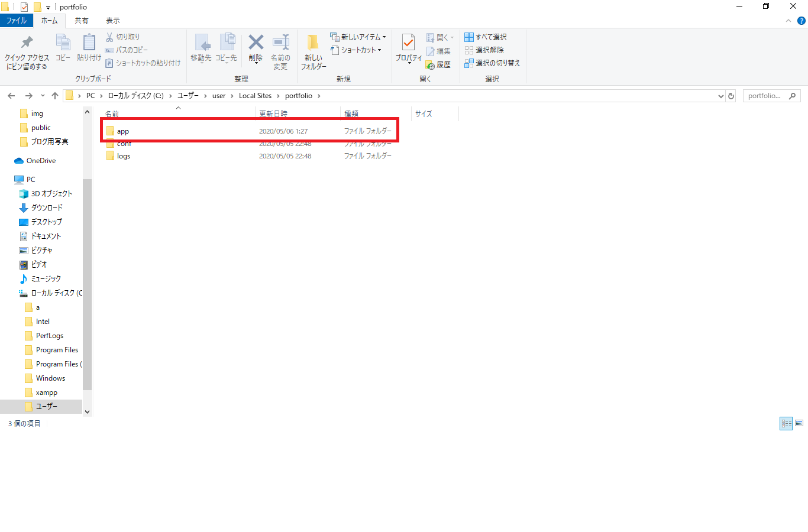Click Select none (選択解除)
The height and width of the screenshot is (532, 808).
coord(484,50)
